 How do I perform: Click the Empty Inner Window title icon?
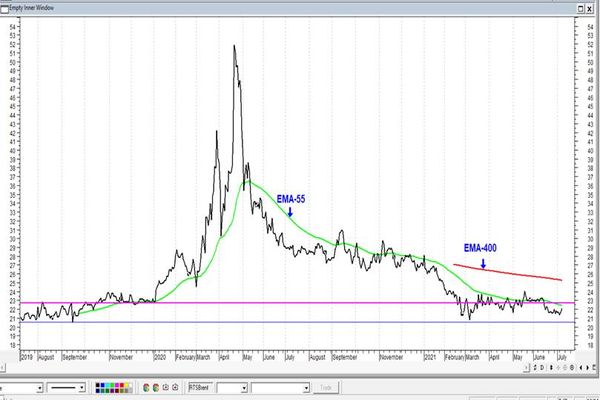(x=4, y=8)
